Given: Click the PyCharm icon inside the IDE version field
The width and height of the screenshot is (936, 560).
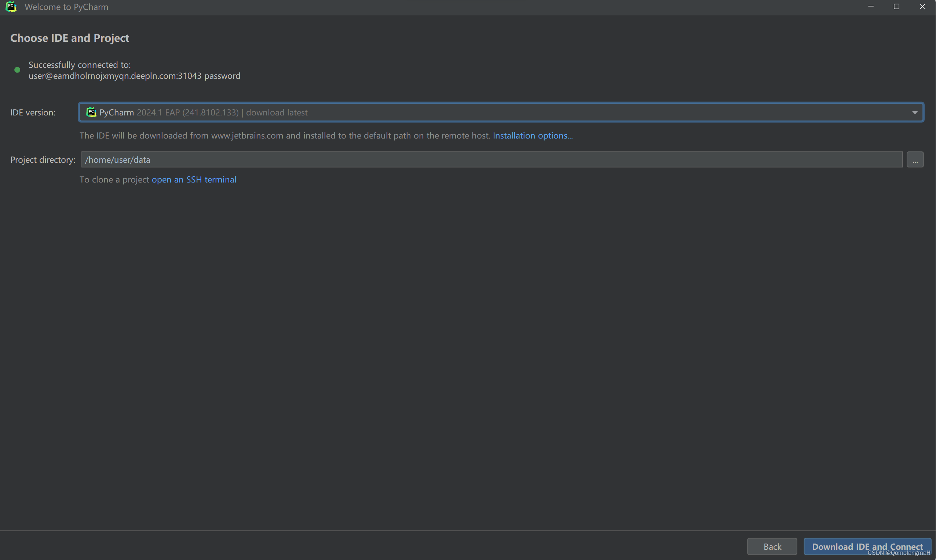Looking at the screenshot, I should 91,112.
